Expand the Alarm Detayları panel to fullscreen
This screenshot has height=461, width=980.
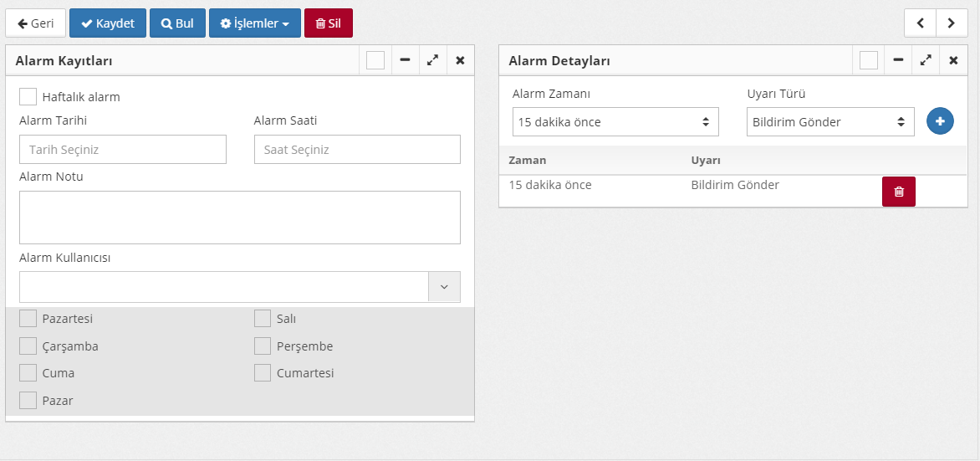pos(926,60)
